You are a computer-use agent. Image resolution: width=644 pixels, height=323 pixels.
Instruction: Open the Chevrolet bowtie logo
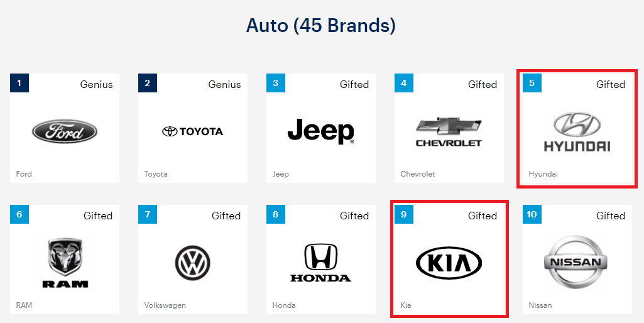point(449,131)
